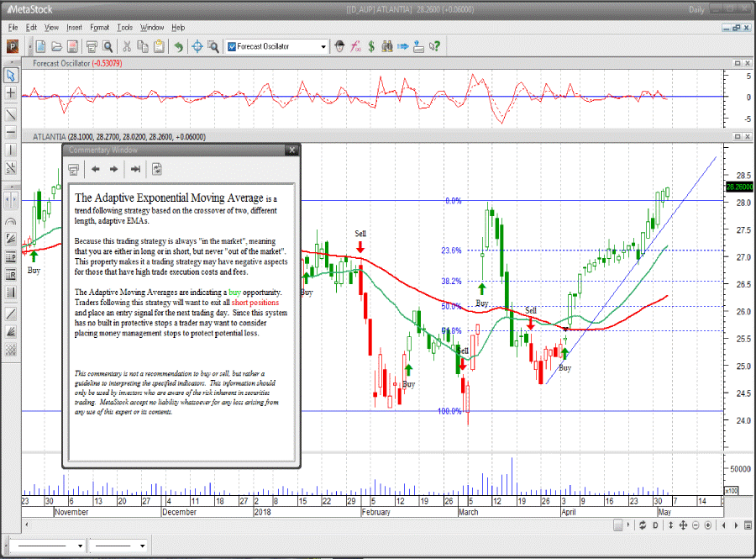This screenshot has height=559, width=756.
Task: Open the Tools menu
Action: [125, 28]
